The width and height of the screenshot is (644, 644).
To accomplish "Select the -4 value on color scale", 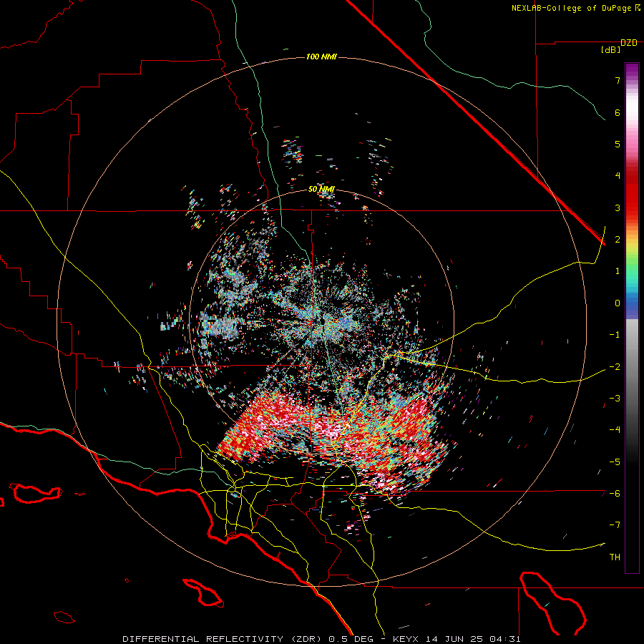I will coord(615,430).
